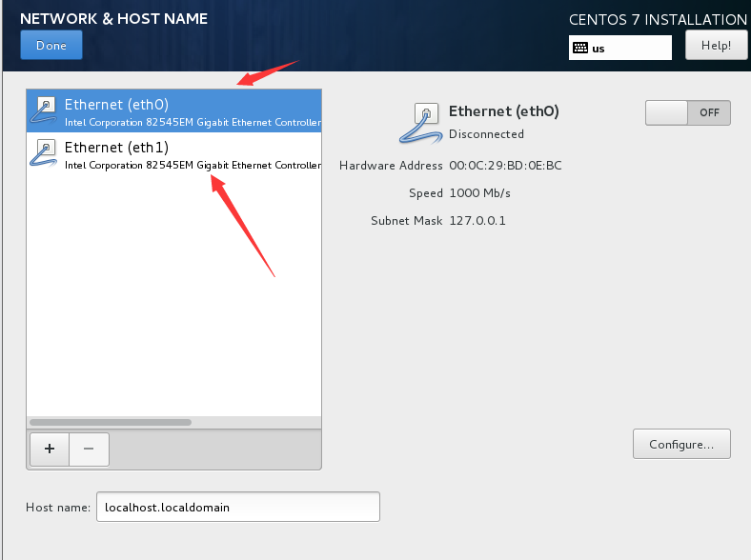Remove selected device with minus button
This screenshot has width=751, height=560.
(x=89, y=449)
